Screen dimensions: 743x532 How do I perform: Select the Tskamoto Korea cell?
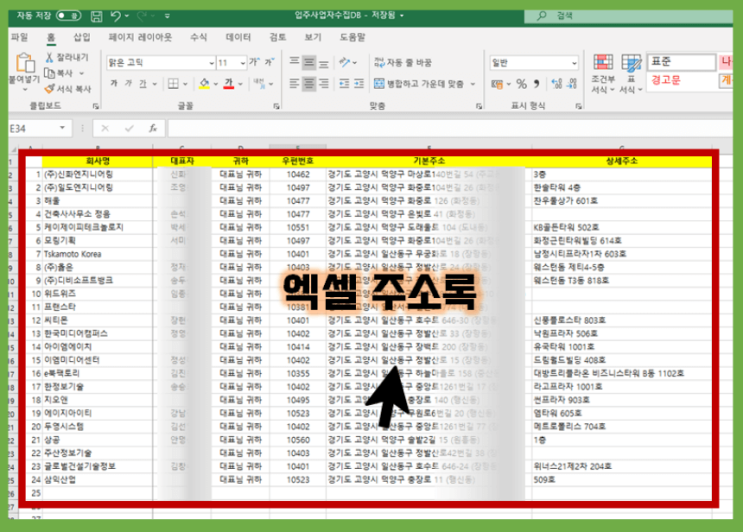coord(98,254)
